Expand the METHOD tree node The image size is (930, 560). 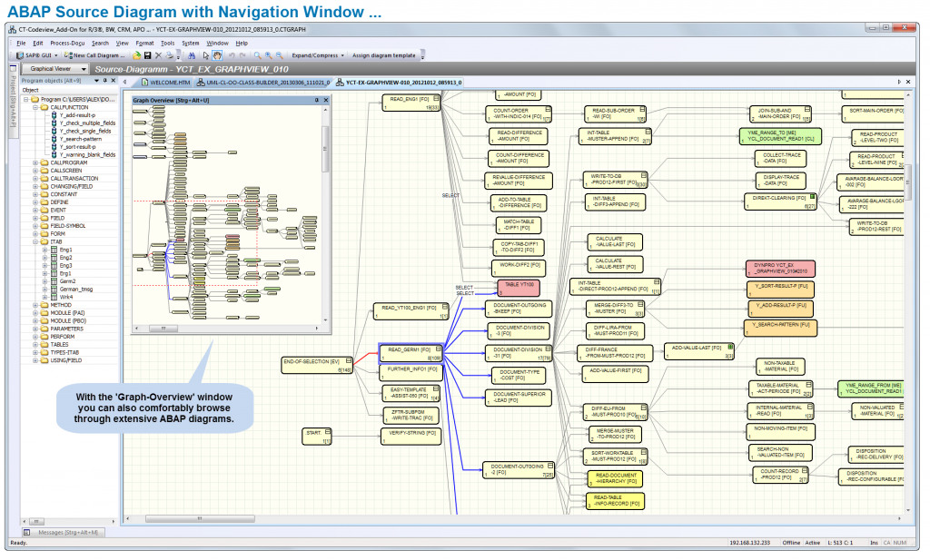pyautogui.click(x=35, y=305)
